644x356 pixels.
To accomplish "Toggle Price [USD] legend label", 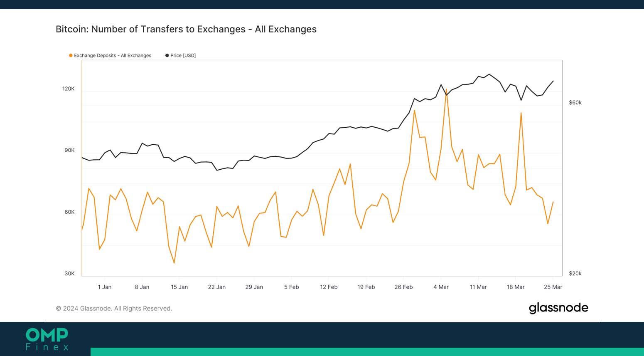I will pos(183,55).
